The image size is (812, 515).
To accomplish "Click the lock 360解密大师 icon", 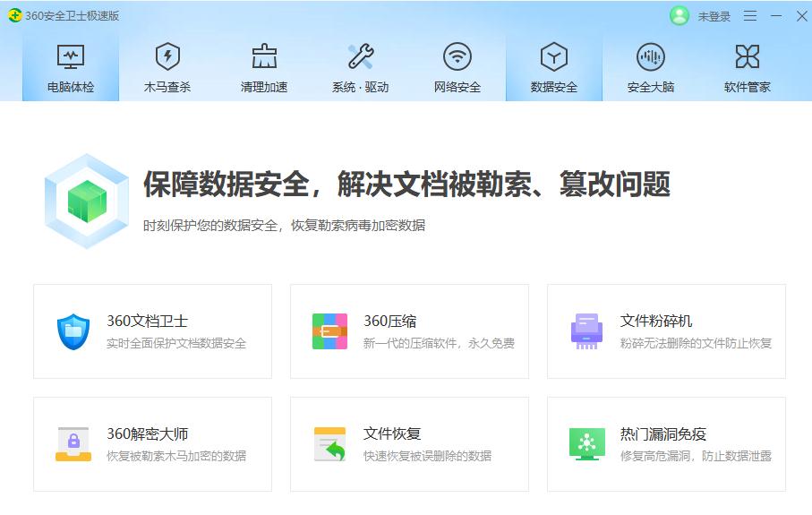I will click(73, 444).
